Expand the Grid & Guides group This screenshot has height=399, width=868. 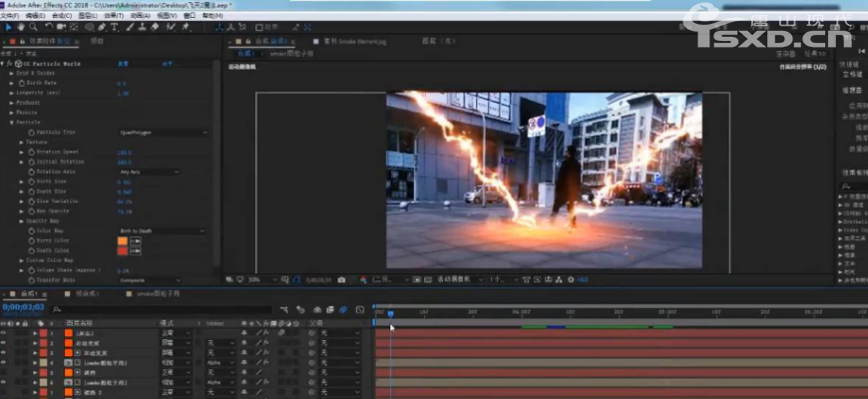(x=12, y=73)
